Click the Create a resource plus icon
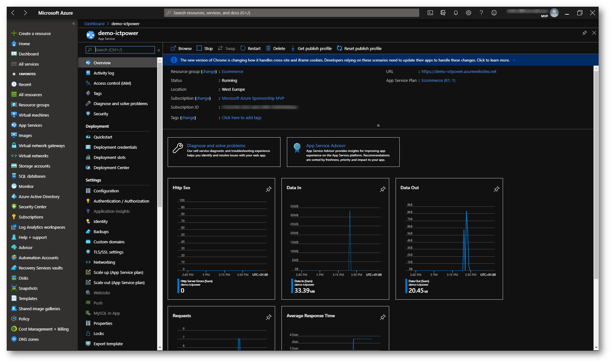The height and width of the screenshot is (364, 612). [14, 33]
